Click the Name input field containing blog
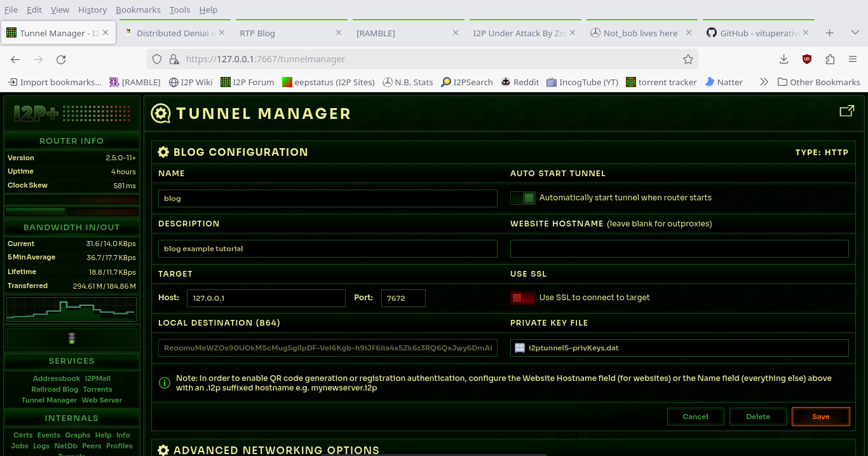This screenshot has height=456, width=868. [x=328, y=198]
